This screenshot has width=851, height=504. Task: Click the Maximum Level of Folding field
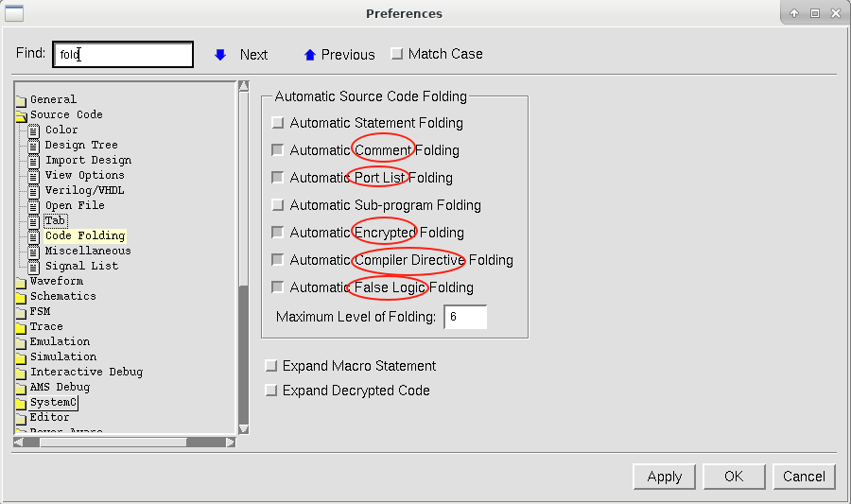click(x=465, y=317)
